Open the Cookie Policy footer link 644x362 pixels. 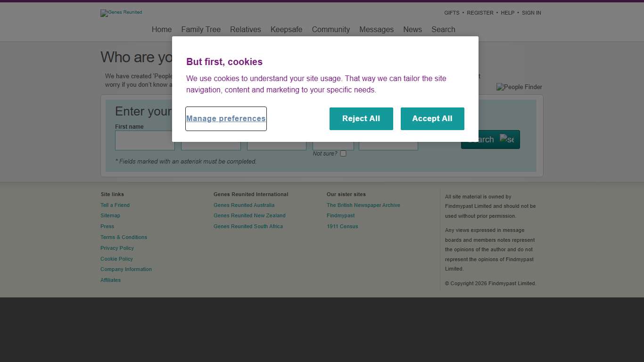(x=116, y=259)
